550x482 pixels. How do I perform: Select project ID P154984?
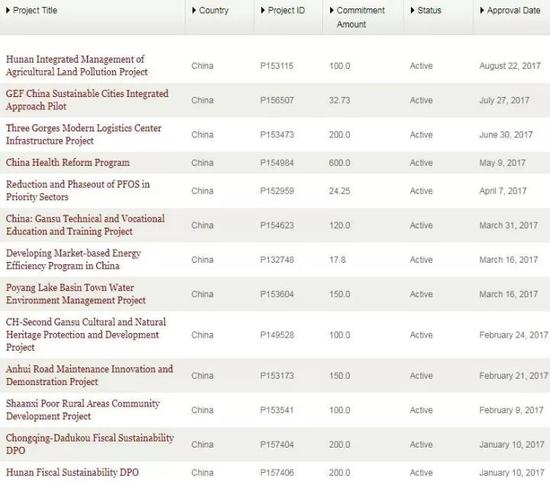tap(277, 163)
